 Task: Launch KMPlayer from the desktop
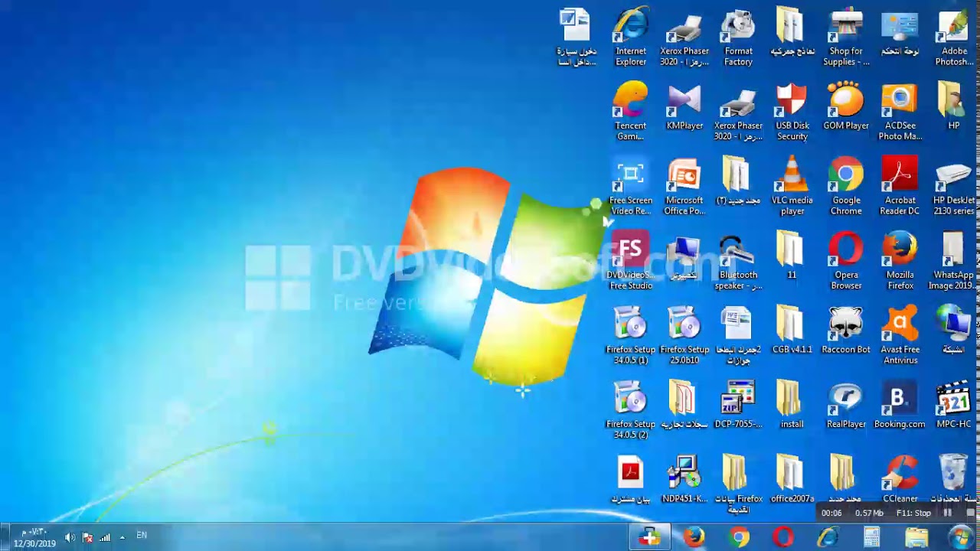pyautogui.click(x=684, y=107)
